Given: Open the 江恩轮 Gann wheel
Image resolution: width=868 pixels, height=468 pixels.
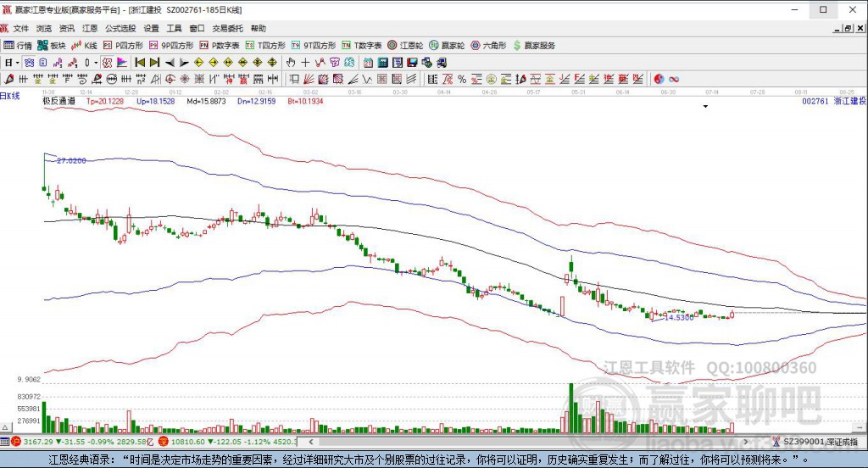Looking at the screenshot, I should 405,46.
